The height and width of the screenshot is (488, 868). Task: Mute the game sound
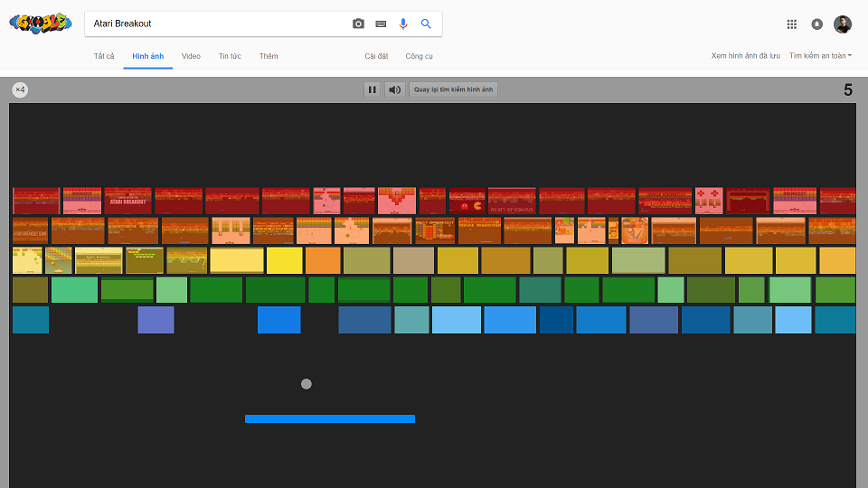pos(395,89)
